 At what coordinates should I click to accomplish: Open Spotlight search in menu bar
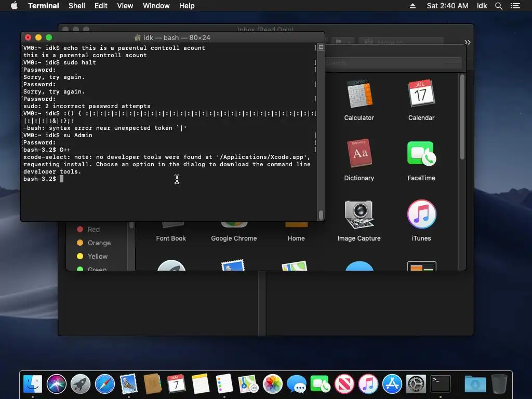(499, 6)
